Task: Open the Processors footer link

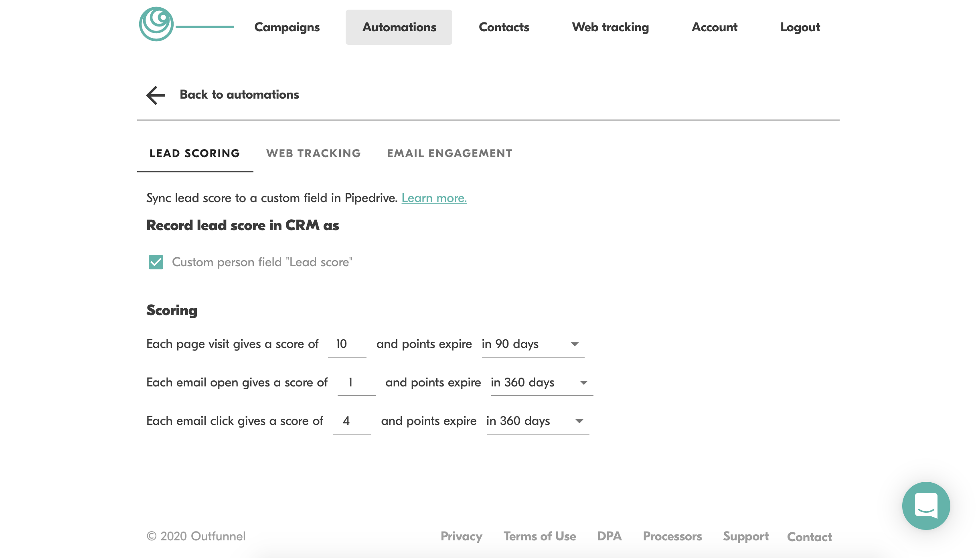Action: (672, 536)
